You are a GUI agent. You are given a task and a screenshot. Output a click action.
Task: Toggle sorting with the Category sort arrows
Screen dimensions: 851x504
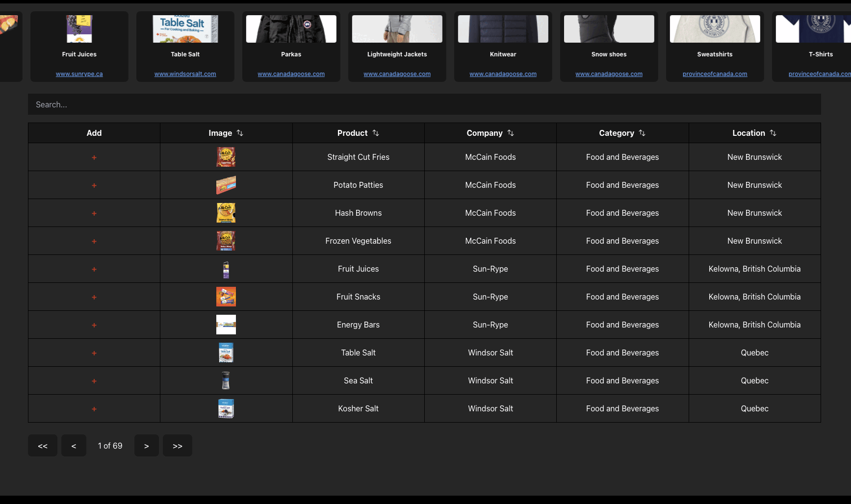tap(642, 133)
